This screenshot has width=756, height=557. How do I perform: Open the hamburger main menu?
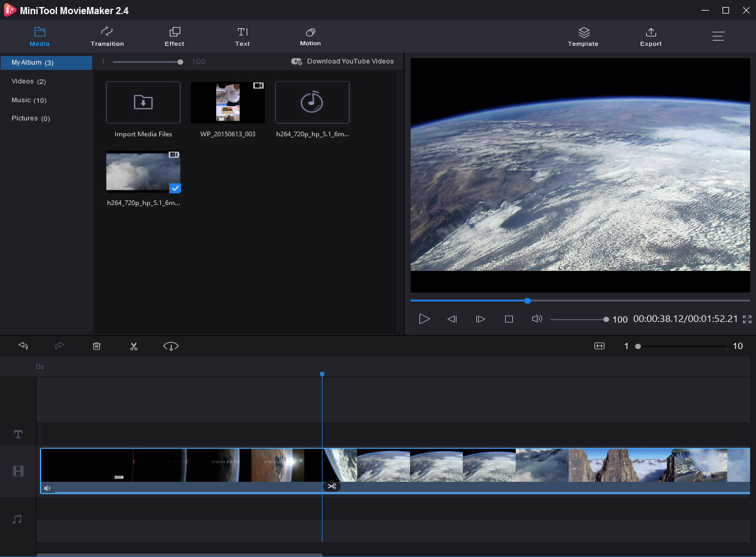[718, 36]
